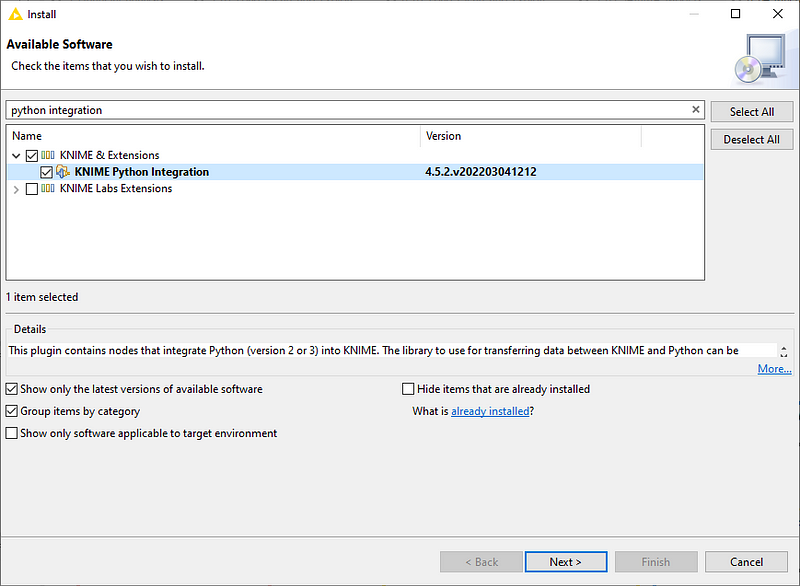Click the KNIME Python Integration plugin icon

[63, 172]
